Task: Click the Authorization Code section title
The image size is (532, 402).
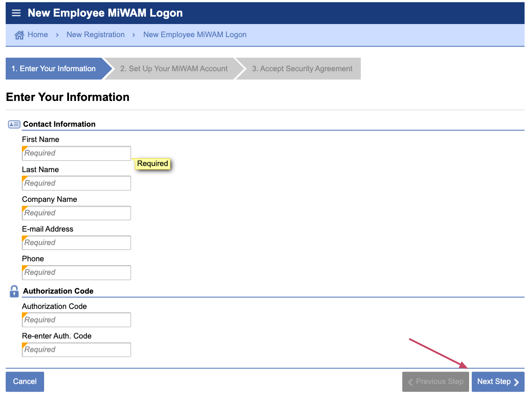Action: 59,291
